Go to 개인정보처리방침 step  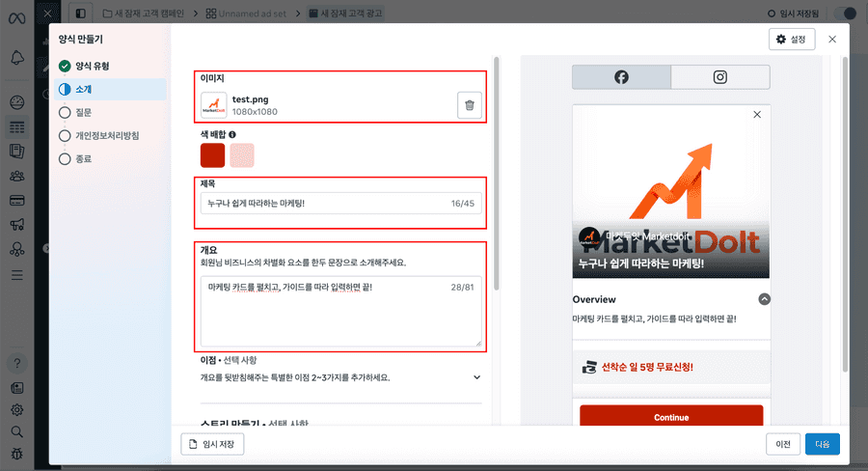click(x=110, y=136)
